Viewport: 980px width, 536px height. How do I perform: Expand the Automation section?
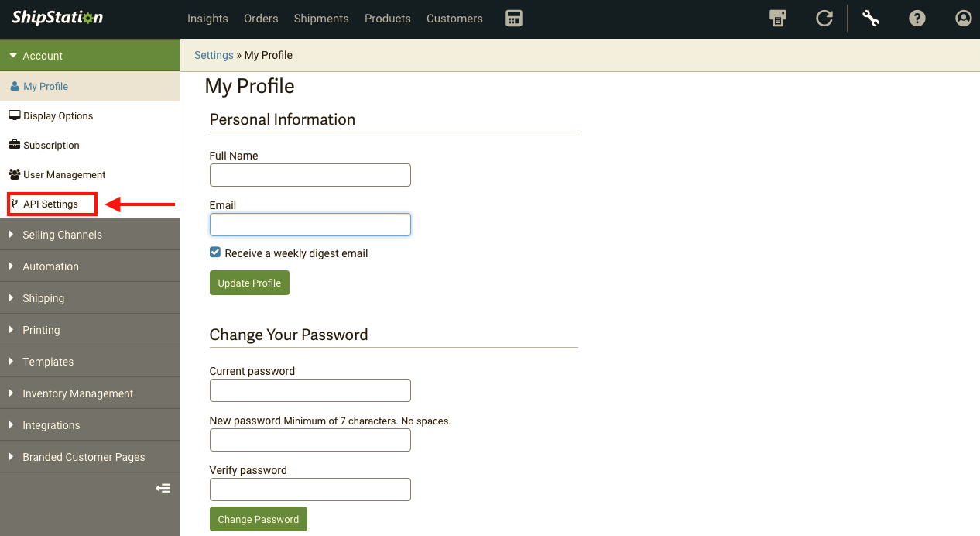(90, 266)
